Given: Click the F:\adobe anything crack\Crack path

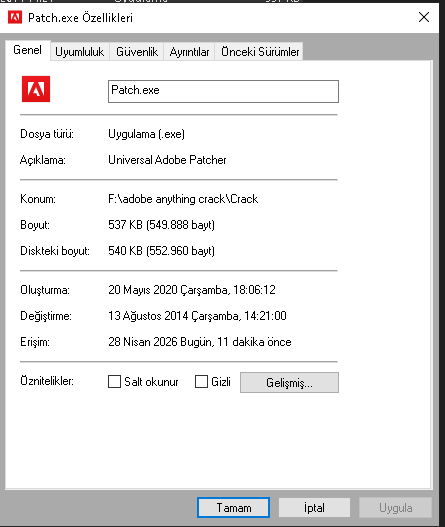Looking at the screenshot, I should (x=183, y=199).
